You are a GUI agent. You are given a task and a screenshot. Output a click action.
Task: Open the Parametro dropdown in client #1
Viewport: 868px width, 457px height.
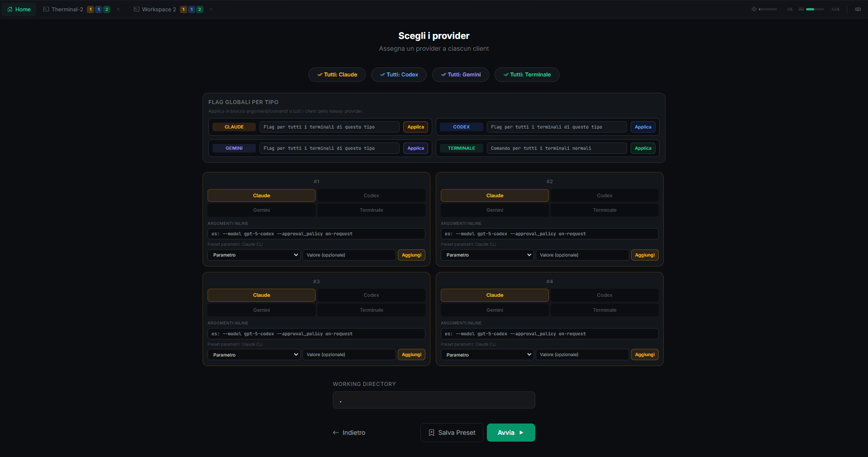[x=254, y=255]
